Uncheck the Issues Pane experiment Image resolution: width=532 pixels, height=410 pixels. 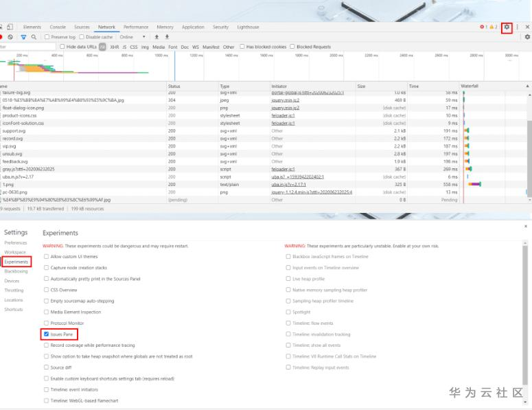coord(46,334)
